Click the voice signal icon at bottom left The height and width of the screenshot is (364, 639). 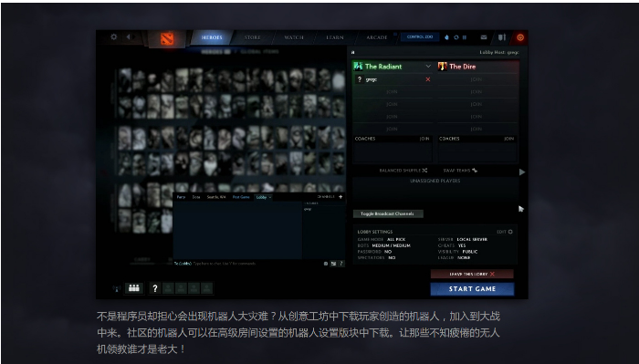(116, 288)
